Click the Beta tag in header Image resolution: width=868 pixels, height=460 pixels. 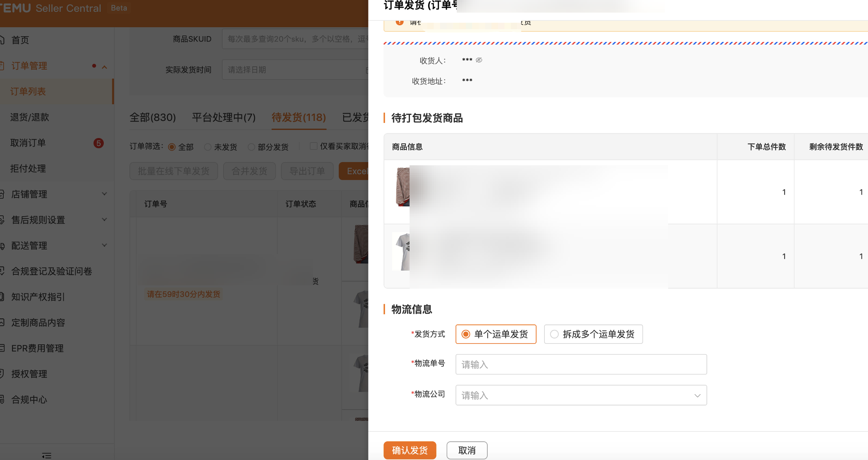coord(119,8)
